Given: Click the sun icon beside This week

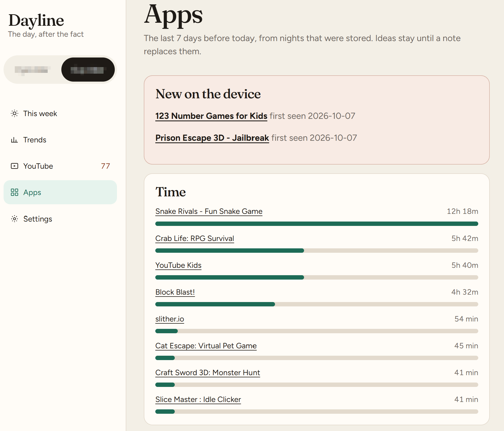Looking at the screenshot, I should (x=15, y=113).
